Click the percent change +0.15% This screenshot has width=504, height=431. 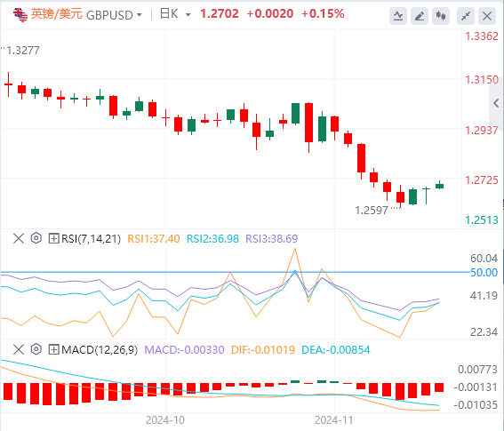point(323,14)
